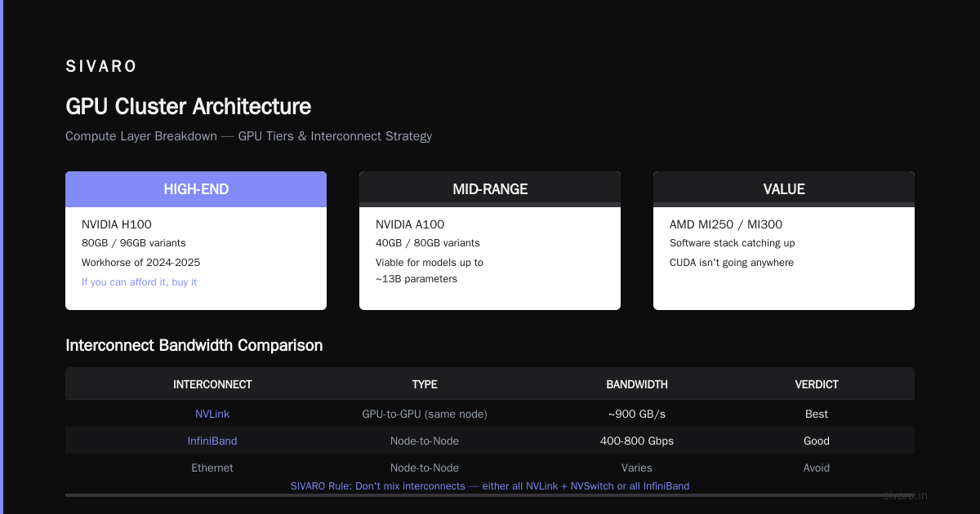980x514 pixels.
Task: Open the InfiniBand interconnect link
Action: point(212,441)
